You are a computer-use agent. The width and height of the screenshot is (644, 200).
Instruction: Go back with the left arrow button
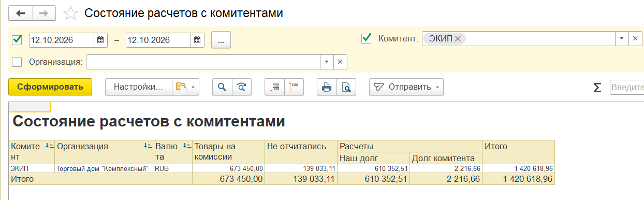click(x=21, y=13)
